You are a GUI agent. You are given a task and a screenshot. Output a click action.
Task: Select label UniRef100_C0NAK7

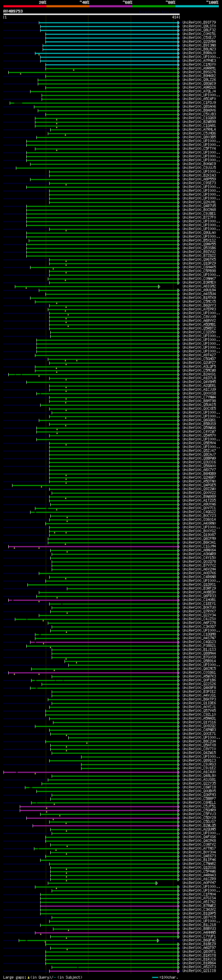(x=199, y=278)
